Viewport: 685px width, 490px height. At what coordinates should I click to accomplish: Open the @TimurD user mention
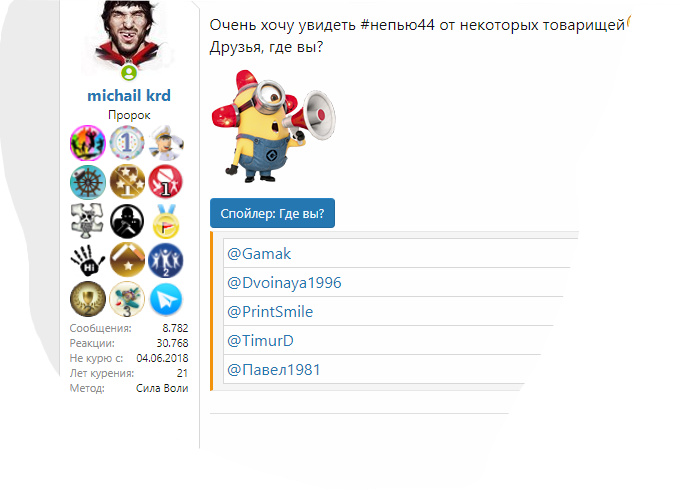pos(260,341)
